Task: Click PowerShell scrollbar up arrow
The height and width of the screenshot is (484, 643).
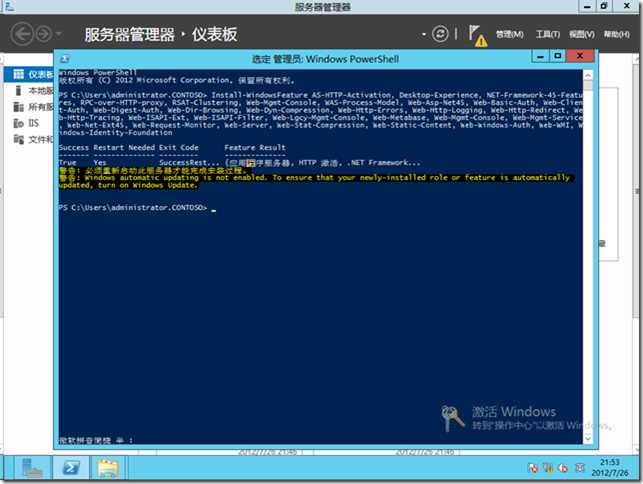Action: click(588, 75)
